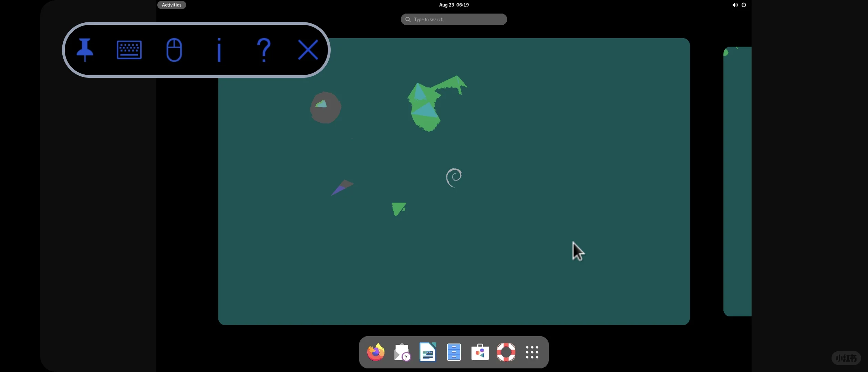
Task: Pin the floating viewer toolbar
Action: pyautogui.click(x=85, y=50)
